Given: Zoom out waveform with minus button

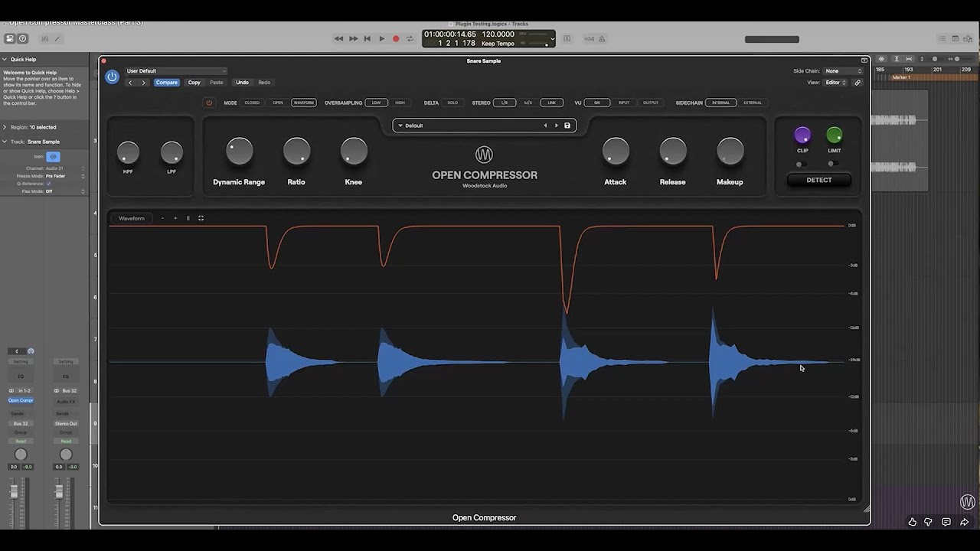Looking at the screenshot, I should (162, 218).
